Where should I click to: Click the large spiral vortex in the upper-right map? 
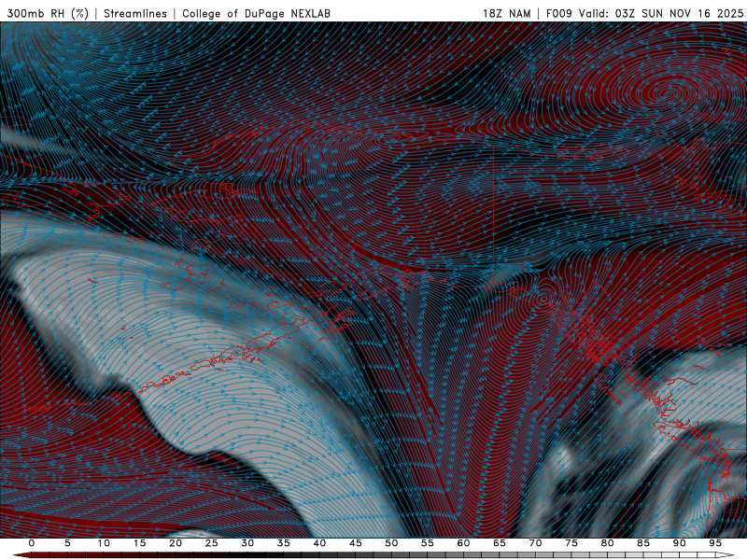click(668, 94)
